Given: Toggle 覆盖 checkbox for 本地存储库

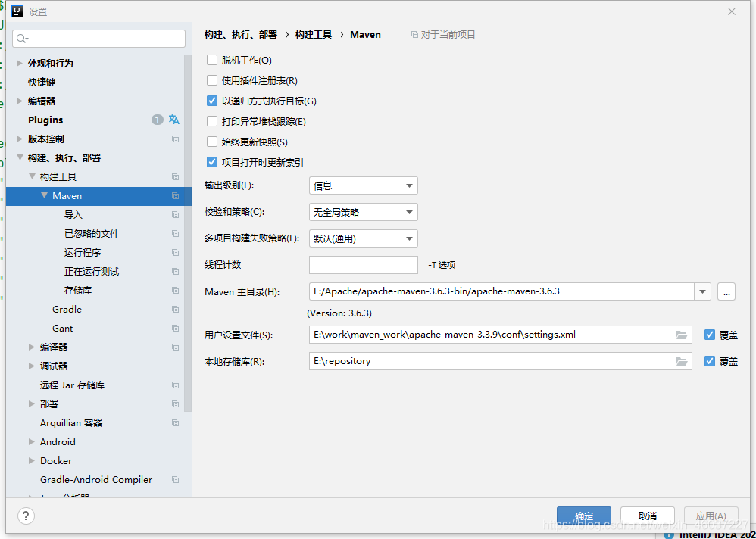Looking at the screenshot, I should (709, 361).
